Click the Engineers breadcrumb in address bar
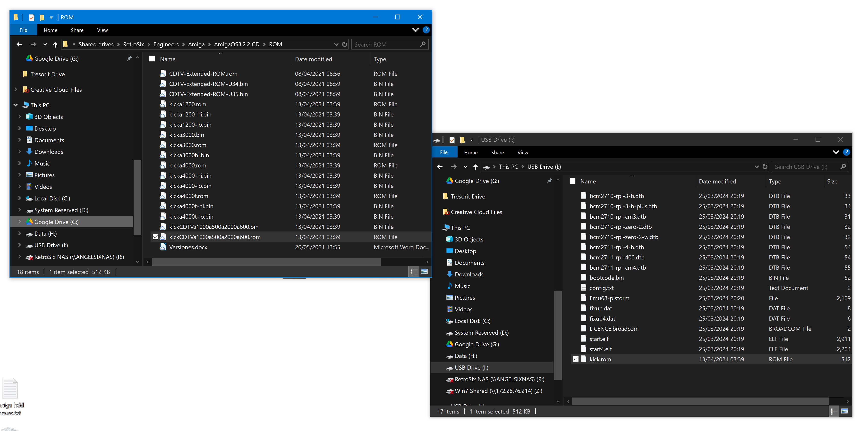The width and height of the screenshot is (868, 431). coord(166,44)
